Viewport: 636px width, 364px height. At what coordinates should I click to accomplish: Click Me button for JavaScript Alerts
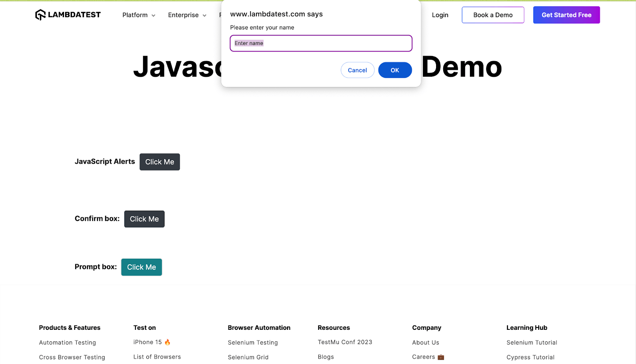point(160,162)
